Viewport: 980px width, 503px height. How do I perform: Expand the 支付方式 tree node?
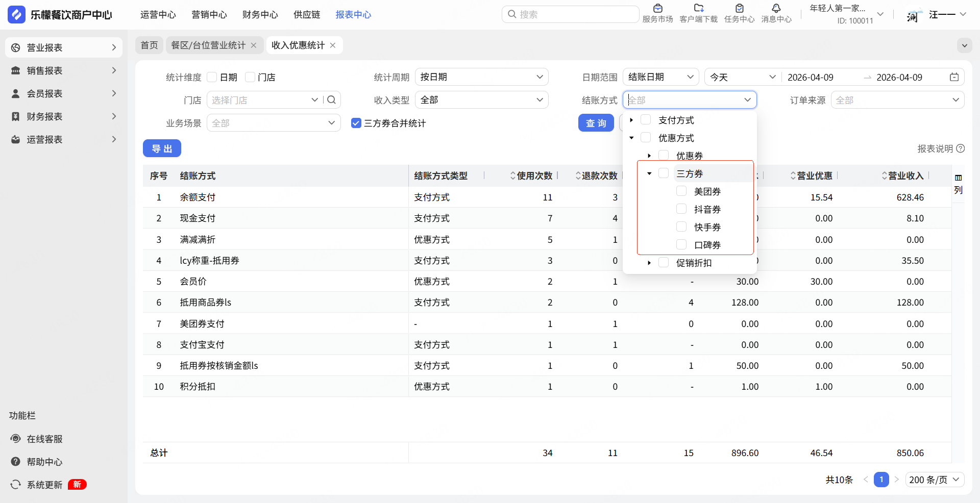tap(631, 120)
